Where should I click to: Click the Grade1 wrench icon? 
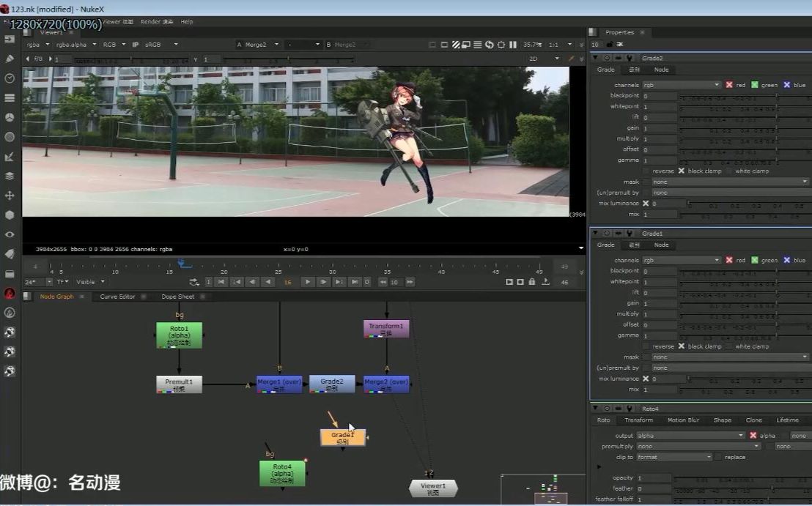click(x=630, y=234)
